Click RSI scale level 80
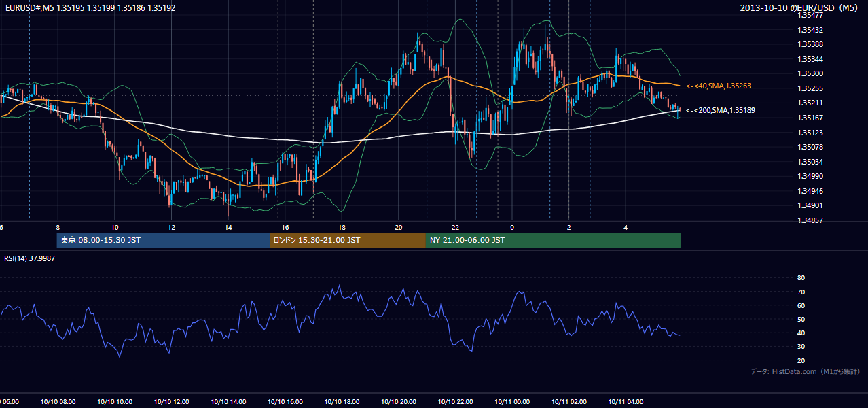The height and width of the screenshot is (408, 868). tap(801, 278)
